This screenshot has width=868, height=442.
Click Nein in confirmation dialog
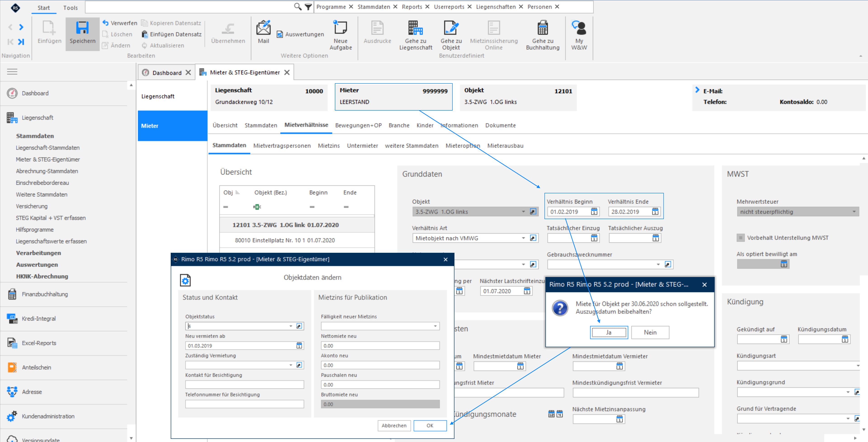[650, 333]
